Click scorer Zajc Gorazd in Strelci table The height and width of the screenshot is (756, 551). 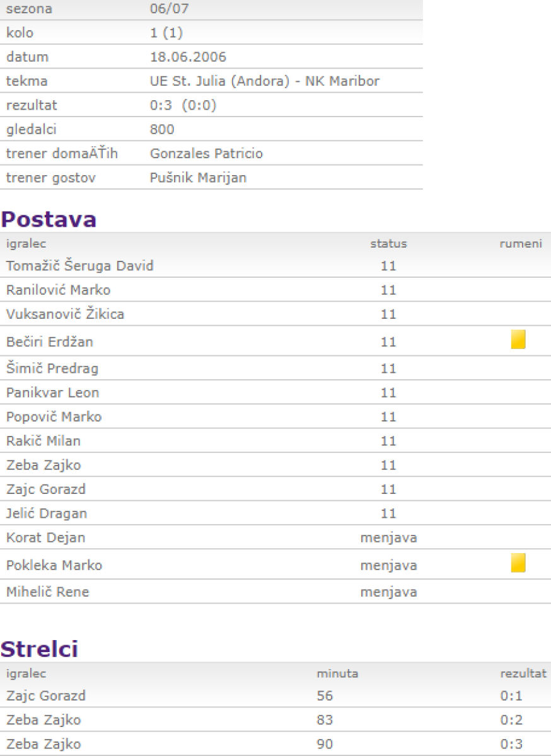coord(46,696)
